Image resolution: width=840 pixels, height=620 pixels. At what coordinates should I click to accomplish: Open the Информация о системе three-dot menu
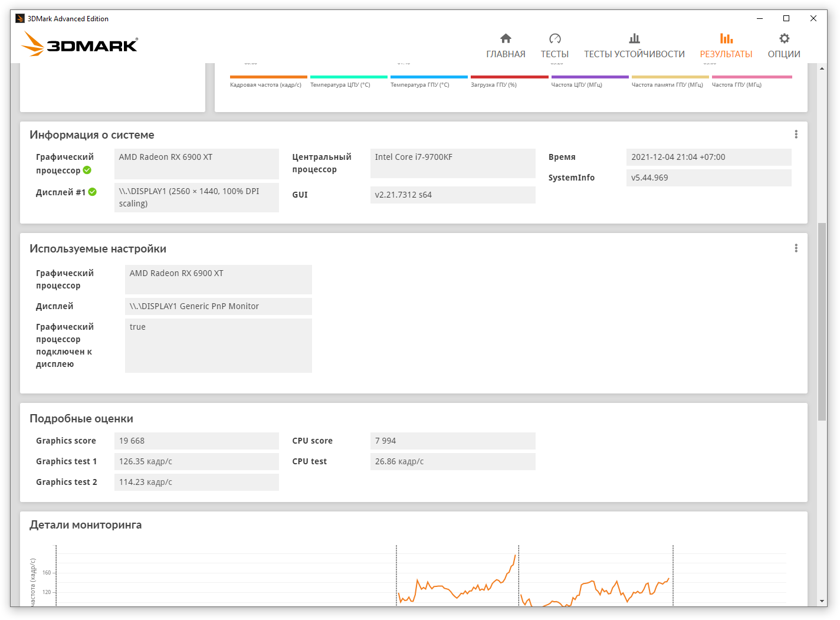coord(796,135)
